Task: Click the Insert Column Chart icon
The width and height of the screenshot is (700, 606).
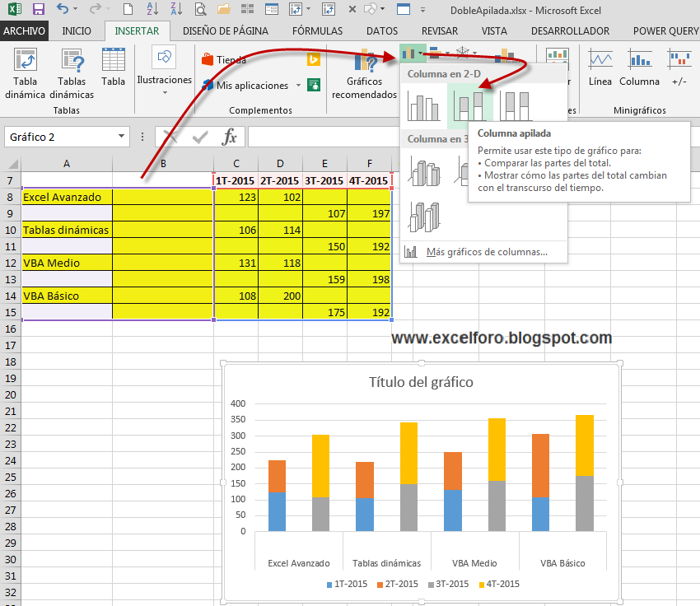Action: coord(408,54)
